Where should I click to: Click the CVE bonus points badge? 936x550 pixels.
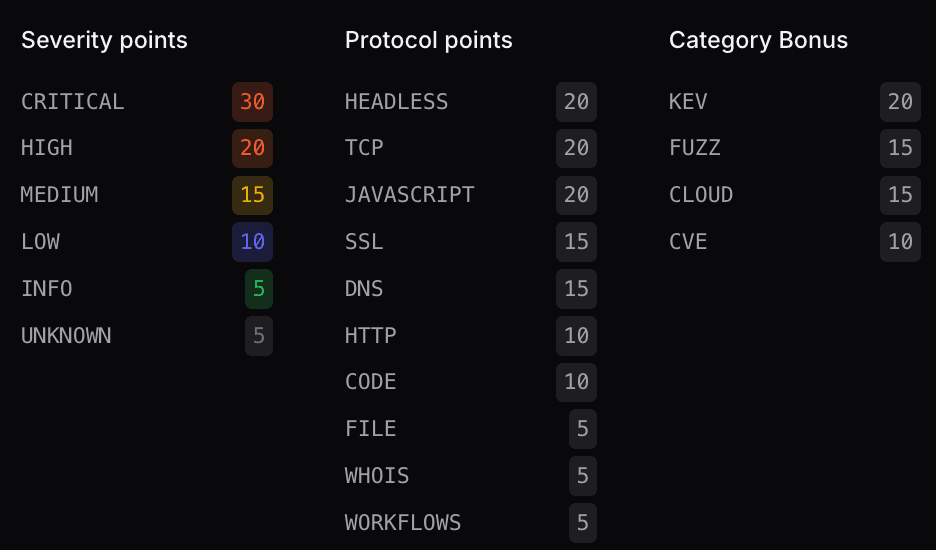(x=900, y=242)
